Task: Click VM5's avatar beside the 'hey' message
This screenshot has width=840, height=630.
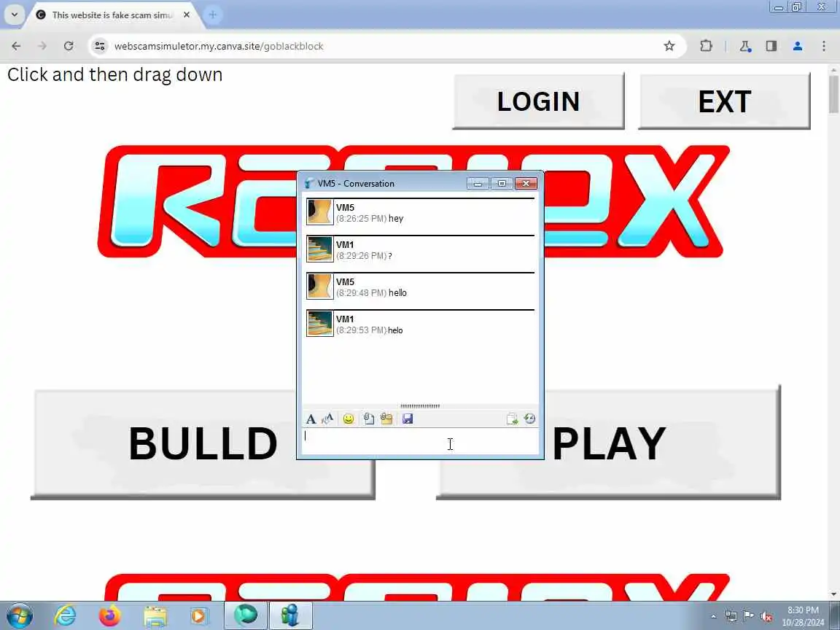Action: pos(320,212)
